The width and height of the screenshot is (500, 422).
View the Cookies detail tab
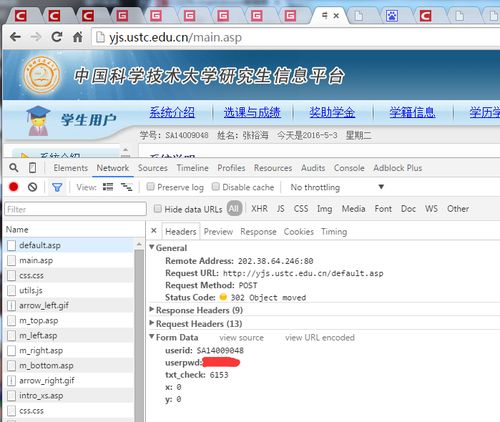point(299,232)
